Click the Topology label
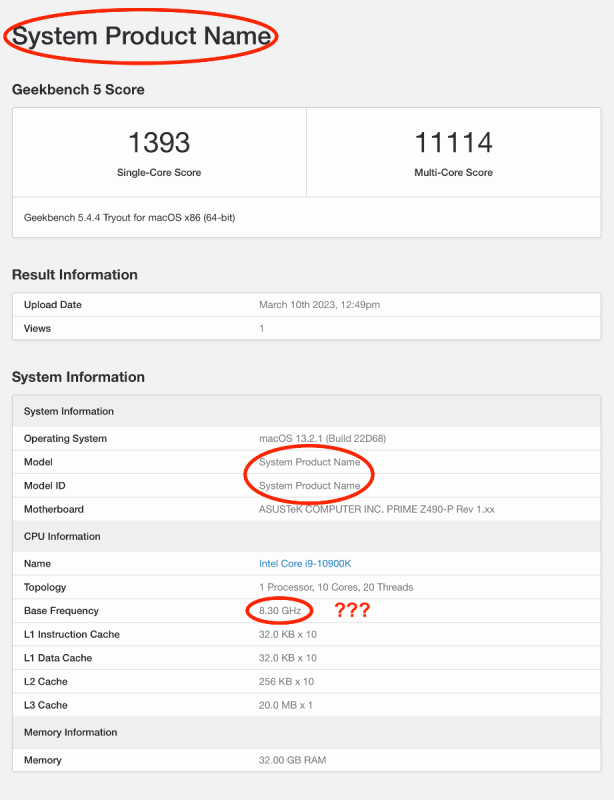 point(45,587)
